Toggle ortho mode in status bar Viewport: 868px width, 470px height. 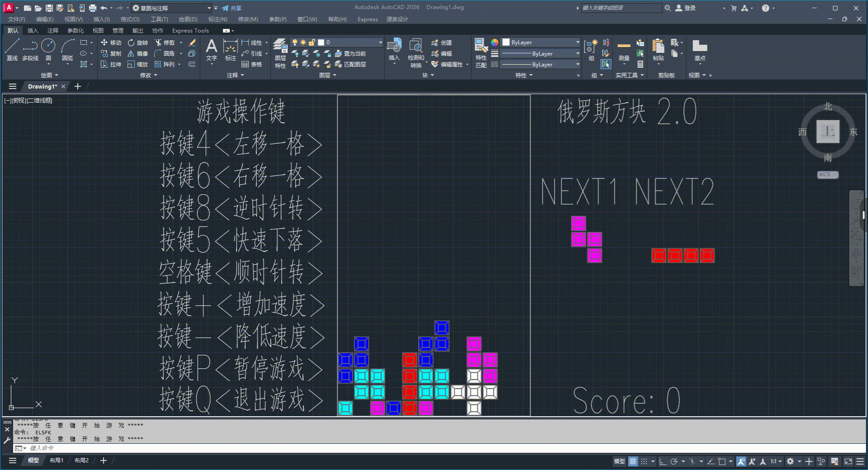[663, 461]
